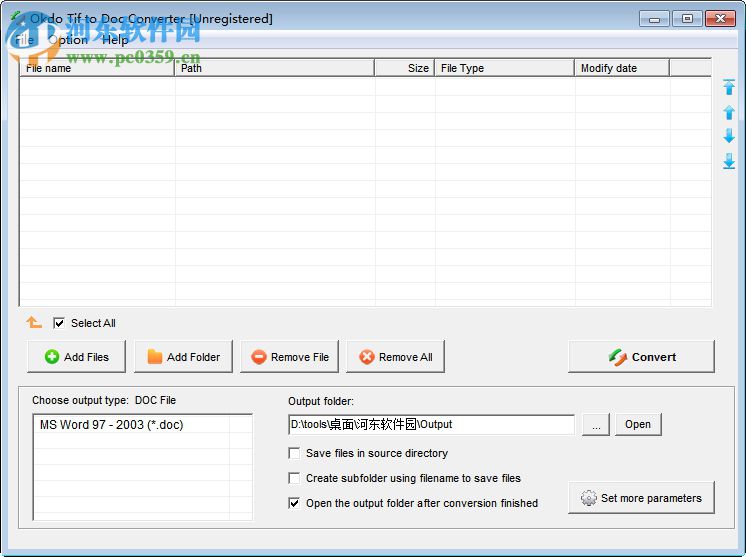Viewport: 746px width, 557px height.
Task: Enable Save files in source directory
Action: tap(294, 453)
